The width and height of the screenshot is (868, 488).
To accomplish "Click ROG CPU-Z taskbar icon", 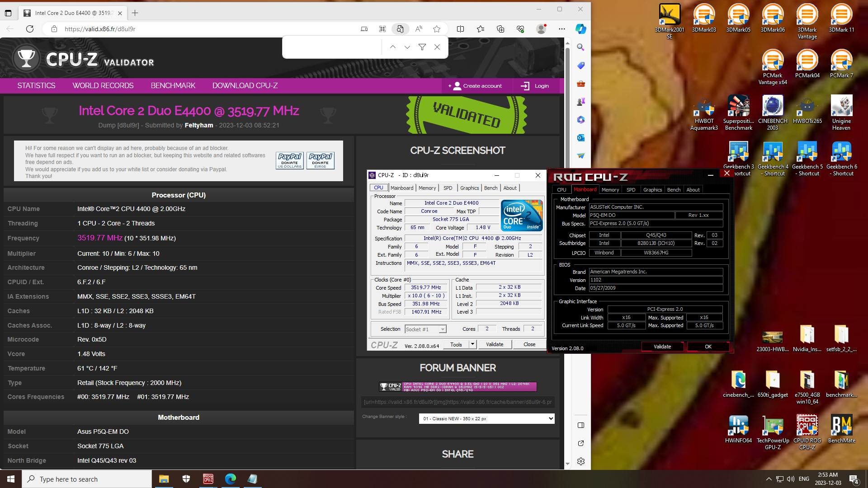I will click(208, 479).
